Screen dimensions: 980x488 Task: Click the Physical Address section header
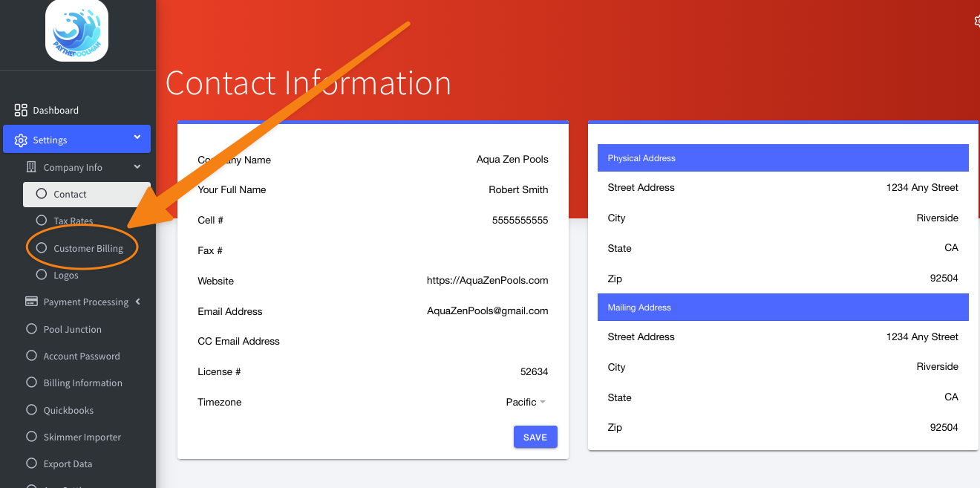click(x=783, y=158)
